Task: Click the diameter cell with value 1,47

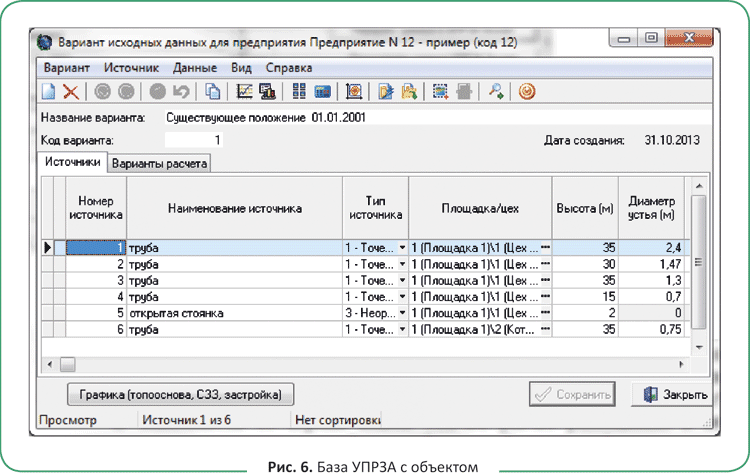Action: click(x=651, y=264)
